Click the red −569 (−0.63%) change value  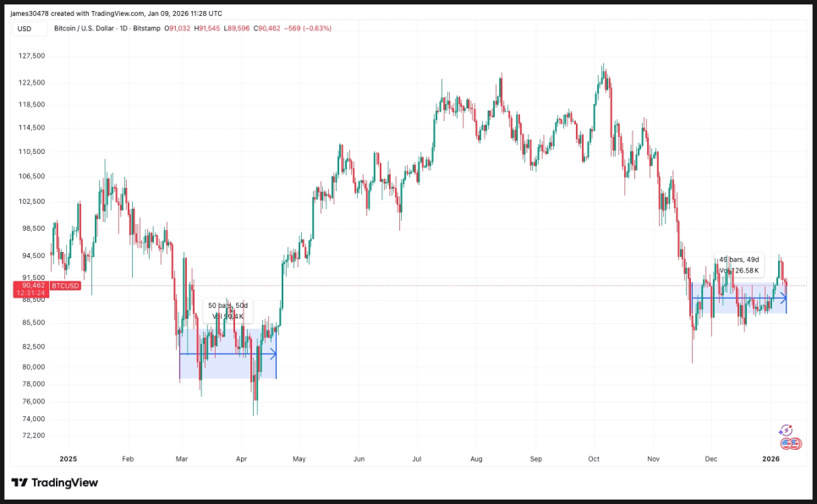coord(309,29)
